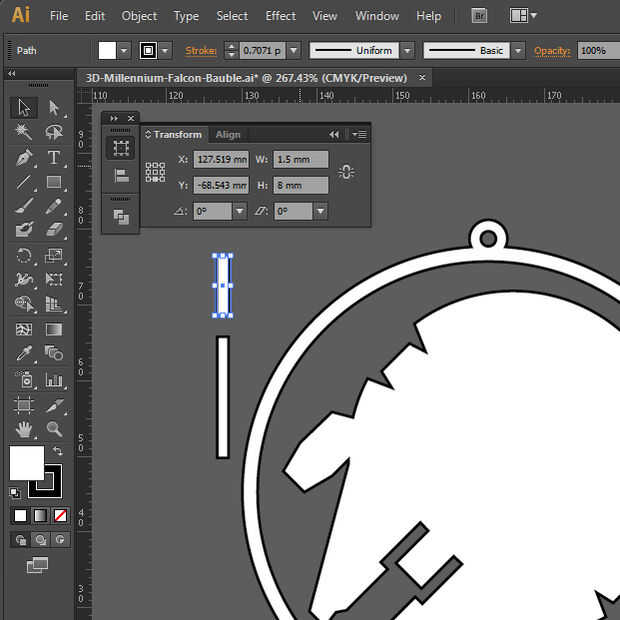This screenshot has width=620, height=620.
Task: Swap fill and stroke colors
Action: pos(58,452)
